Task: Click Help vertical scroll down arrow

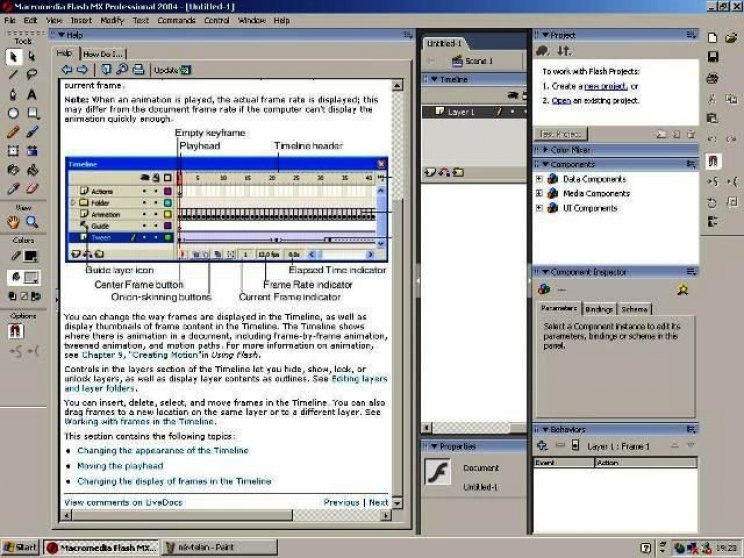Action: pos(397,502)
